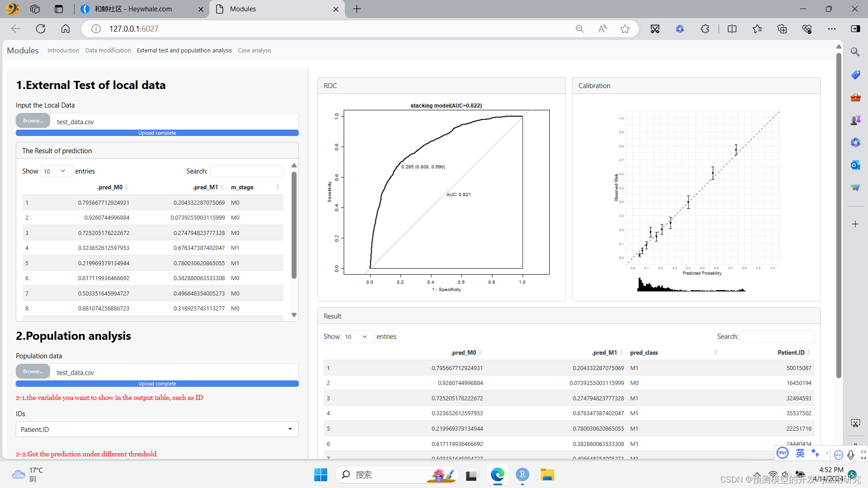Open Task View icon on taskbar
Image resolution: width=868 pixels, height=488 pixels.
point(472,475)
